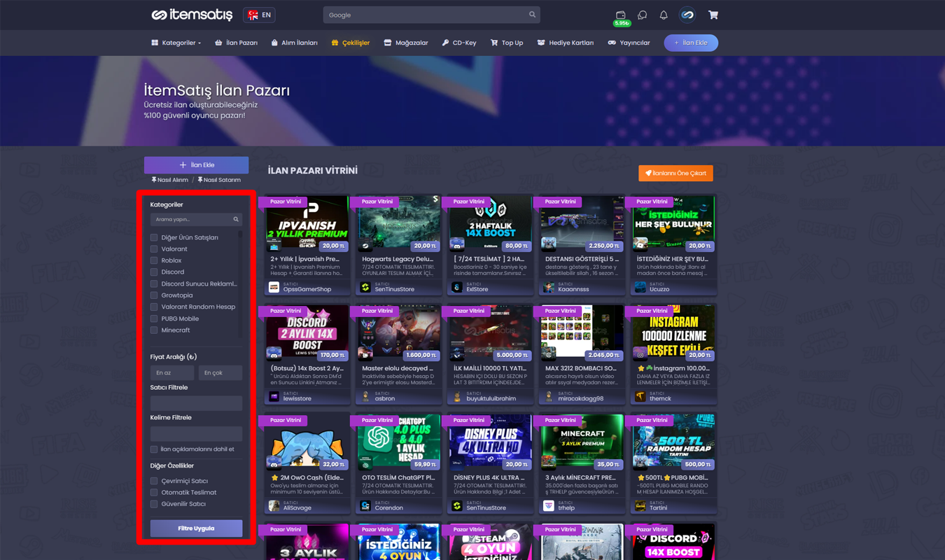Screen dimensions: 945x560
Task: Click Kaaannsss seller avatar
Action: point(549,288)
